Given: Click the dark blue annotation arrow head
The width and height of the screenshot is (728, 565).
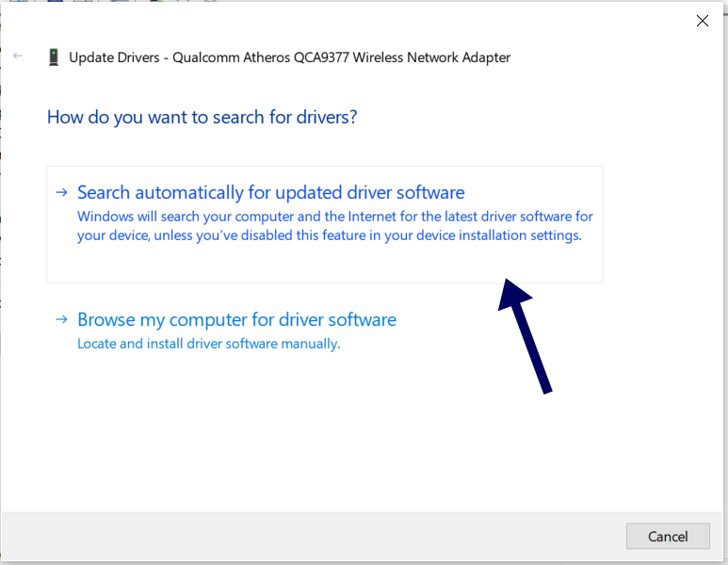Looking at the screenshot, I should click(513, 294).
